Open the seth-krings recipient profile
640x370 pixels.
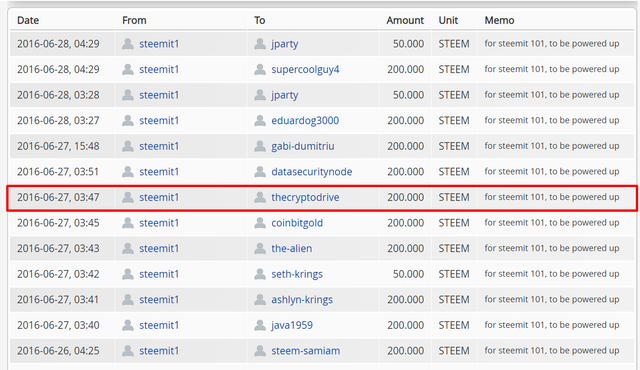pyautogui.click(x=297, y=274)
